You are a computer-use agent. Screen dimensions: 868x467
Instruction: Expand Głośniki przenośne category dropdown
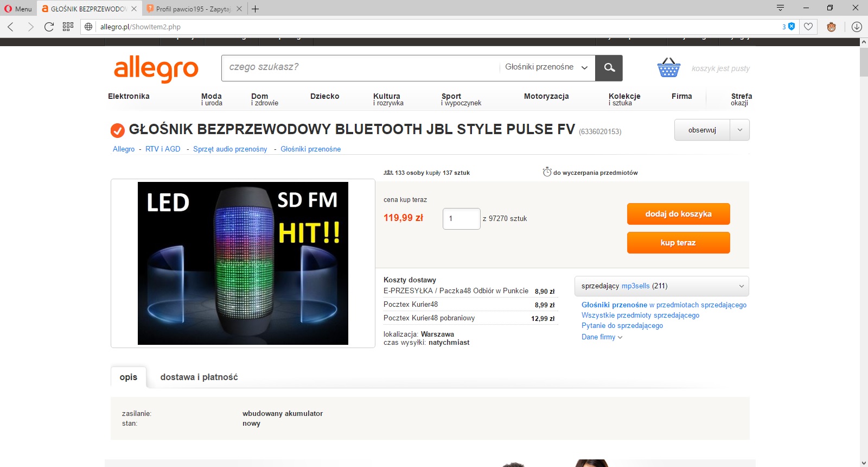tap(546, 67)
